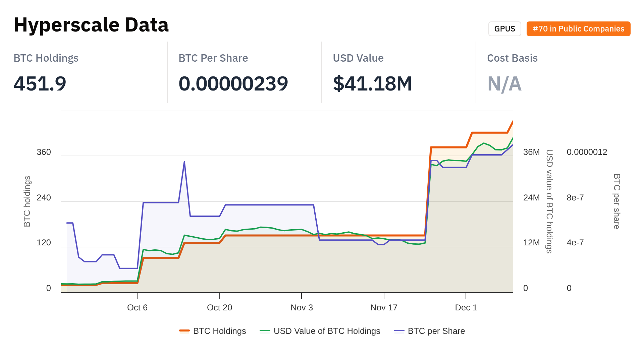The width and height of the screenshot is (644, 362).
Task: Click the BTC Per Share value 0.00000239
Action: click(233, 83)
